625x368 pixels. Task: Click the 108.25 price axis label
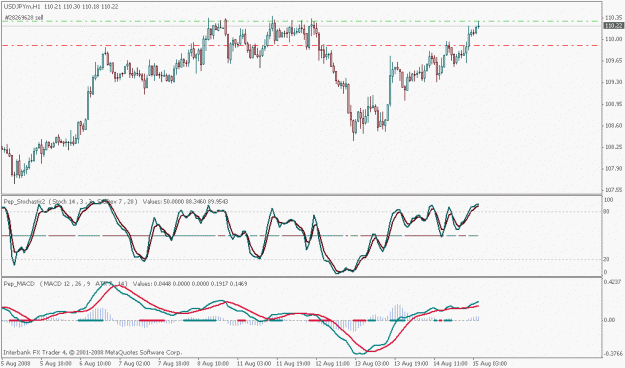click(613, 147)
